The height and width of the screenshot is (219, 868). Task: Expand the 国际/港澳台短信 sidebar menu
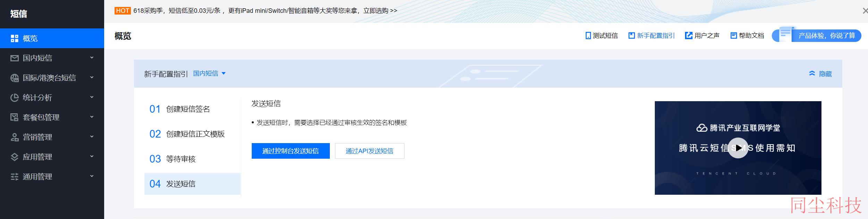pos(92,78)
